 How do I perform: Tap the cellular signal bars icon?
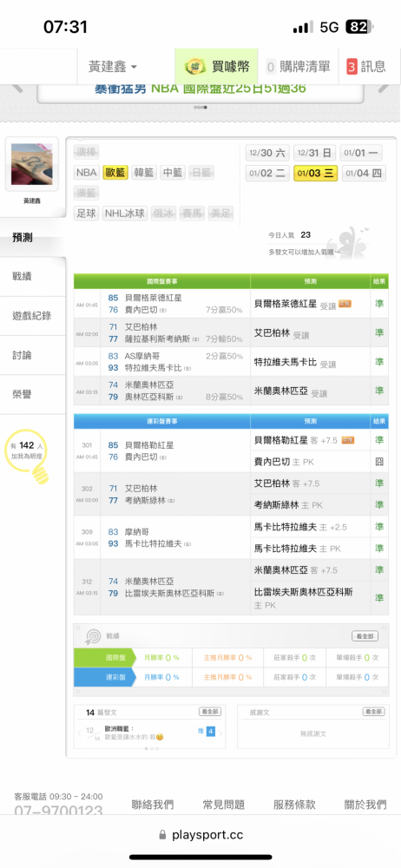[303, 27]
